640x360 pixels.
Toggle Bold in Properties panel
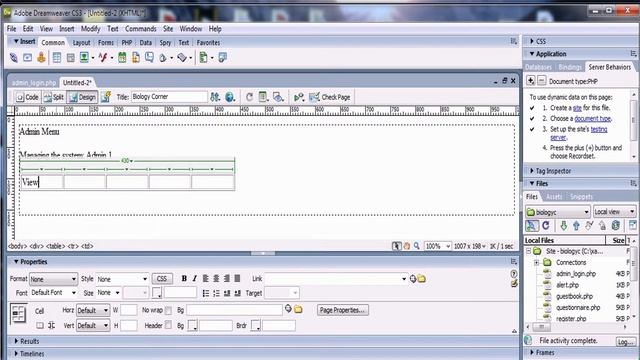pyautogui.click(x=184, y=279)
